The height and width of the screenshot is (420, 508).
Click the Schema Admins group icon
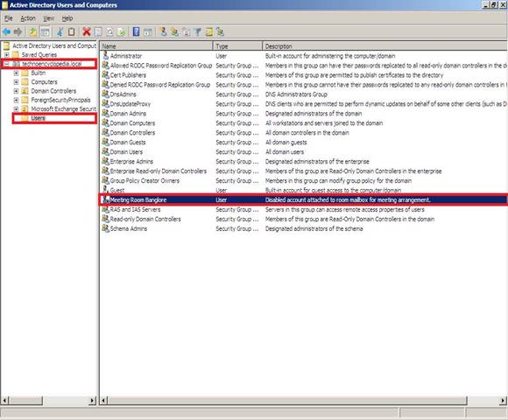[x=106, y=228]
